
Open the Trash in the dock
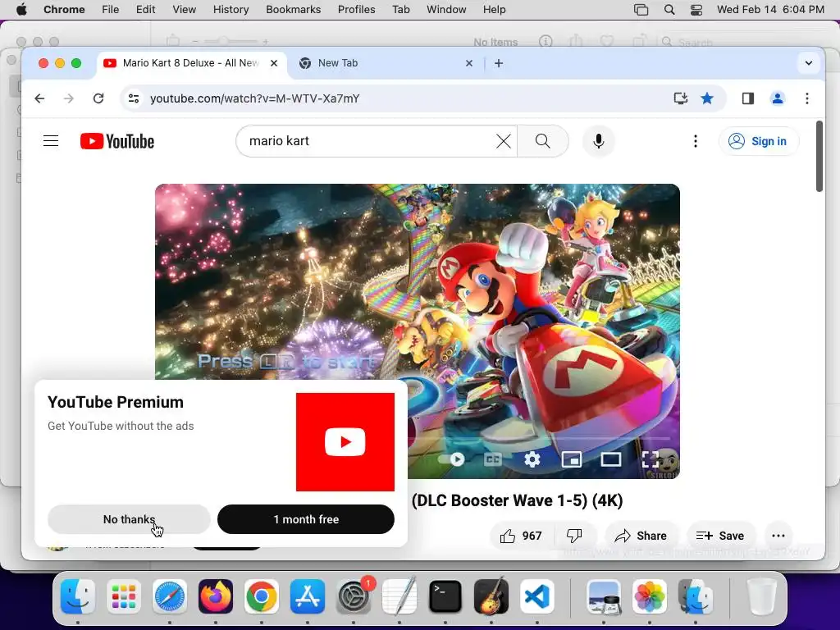tap(762, 596)
